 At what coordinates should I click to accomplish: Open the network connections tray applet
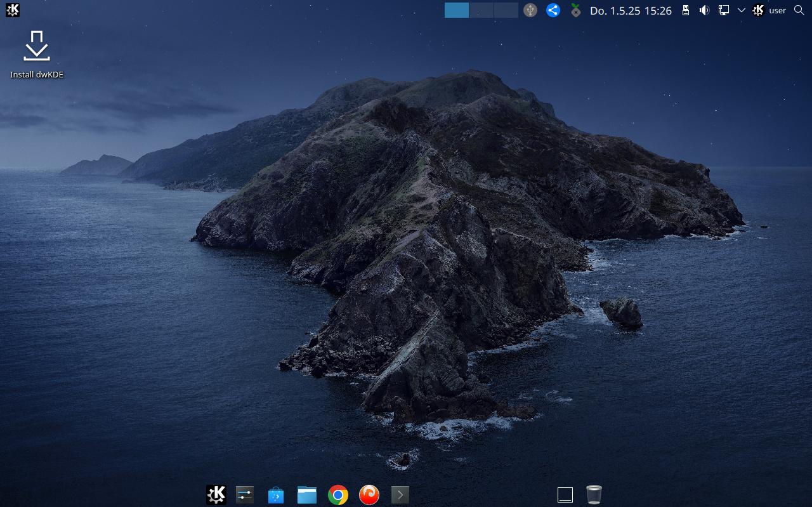pyautogui.click(x=723, y=10)
